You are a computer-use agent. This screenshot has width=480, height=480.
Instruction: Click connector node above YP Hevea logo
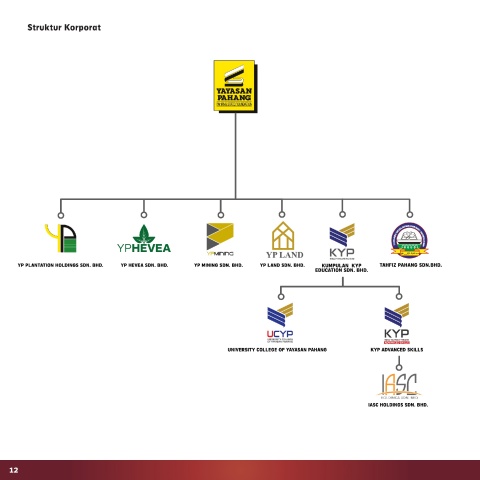(144, 215)
